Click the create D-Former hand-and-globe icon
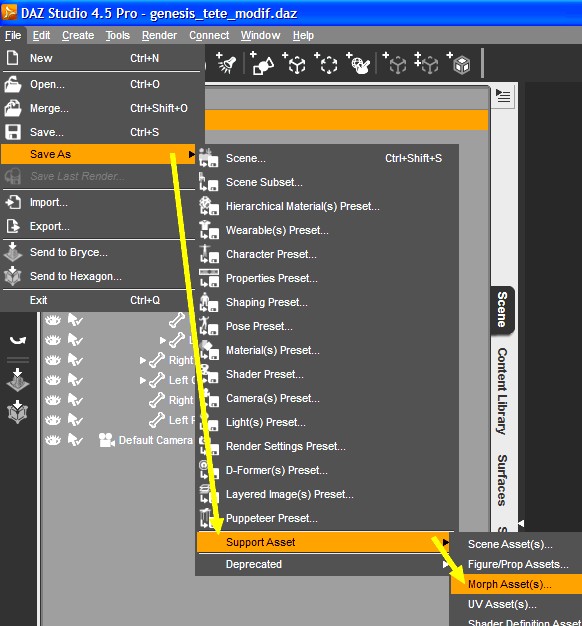The image size is (582, 626). click(x=358, y=63)
